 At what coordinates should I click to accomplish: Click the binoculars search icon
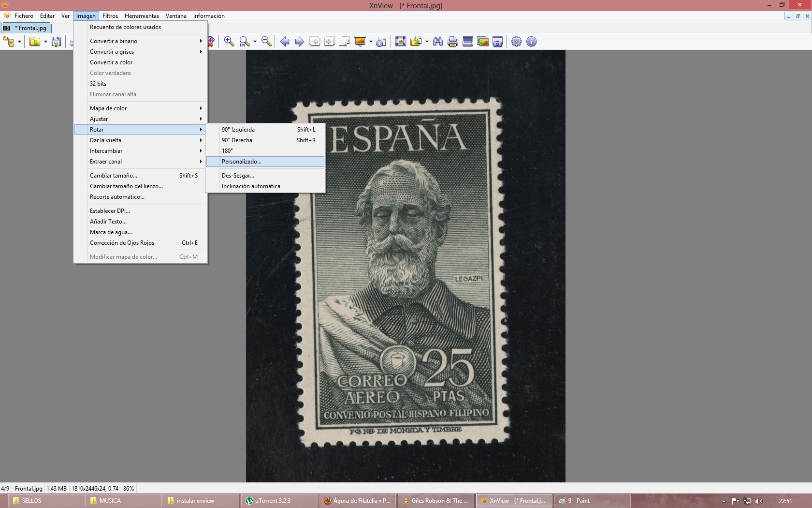(438, 42)
